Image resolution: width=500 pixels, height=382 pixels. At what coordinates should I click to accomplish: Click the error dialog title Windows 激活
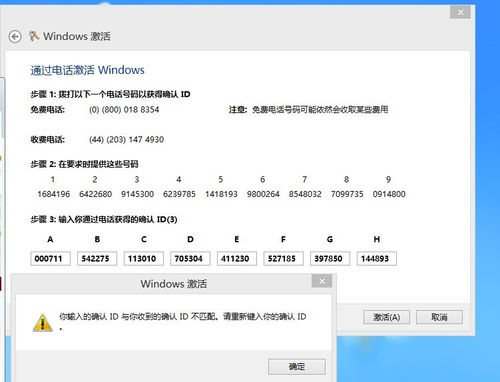pos(174,284)
